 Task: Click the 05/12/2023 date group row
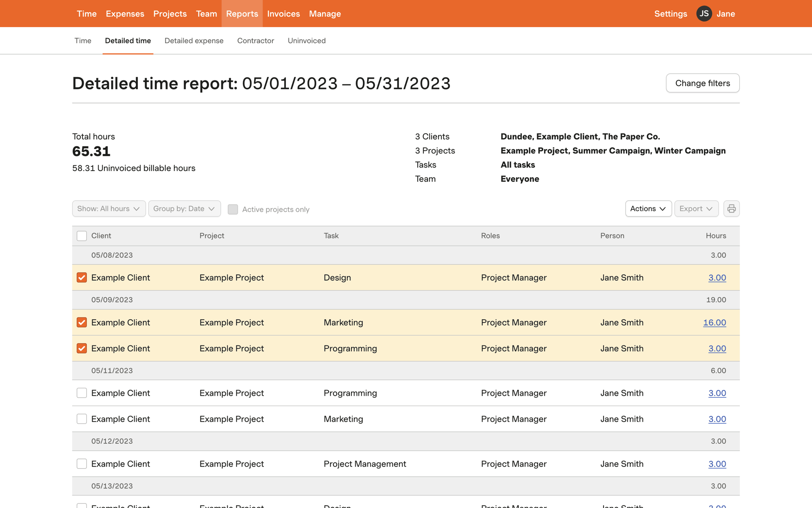[x=406, y=441]
